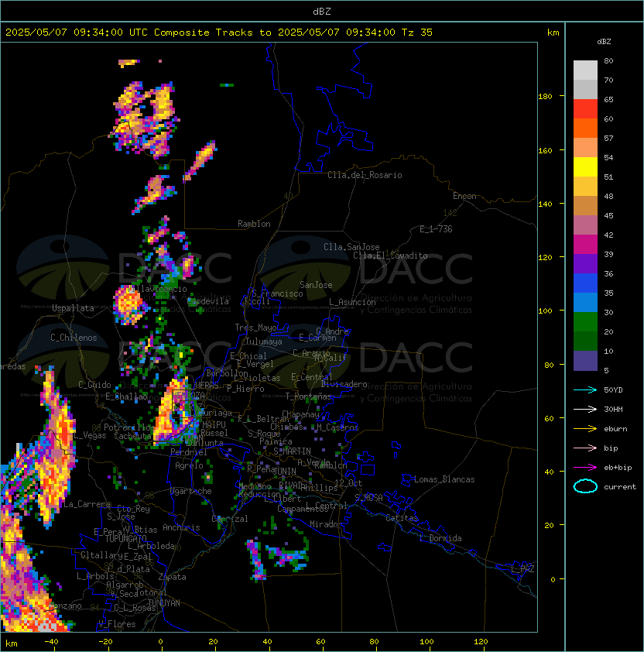
Task: Click the C_Chilenos map label
Action: point(74,338)
